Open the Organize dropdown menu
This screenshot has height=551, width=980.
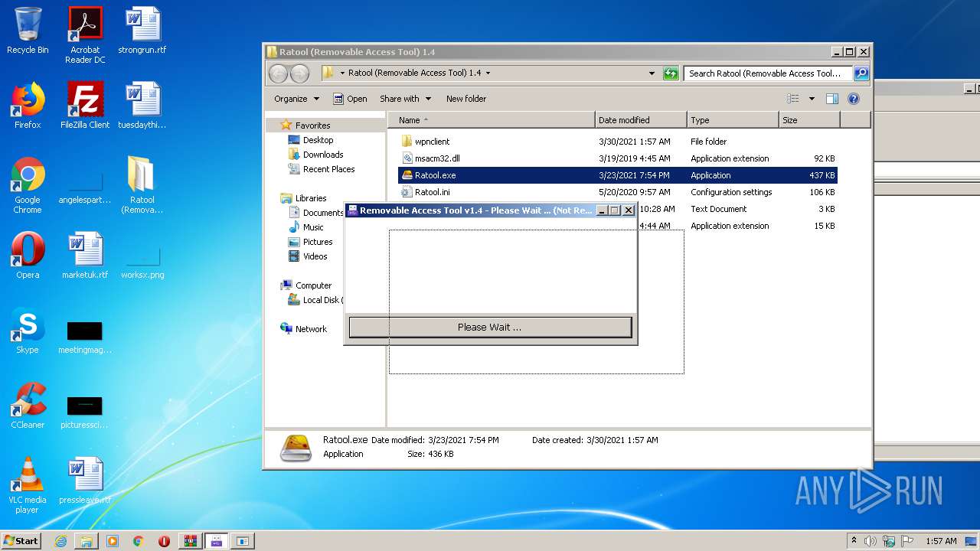[x=296, y=99]
